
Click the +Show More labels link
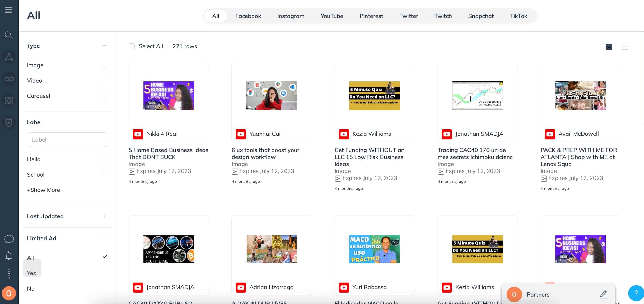point(43,190)
